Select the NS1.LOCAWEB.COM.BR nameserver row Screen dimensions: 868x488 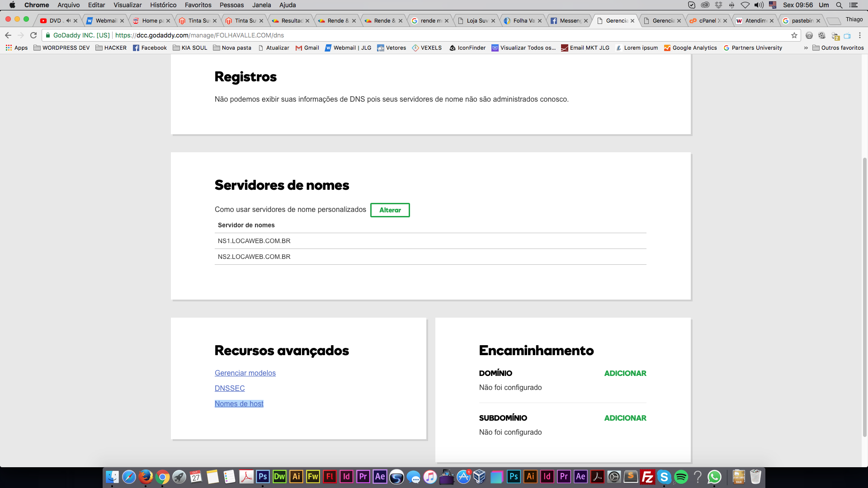[x=430, y=241]
